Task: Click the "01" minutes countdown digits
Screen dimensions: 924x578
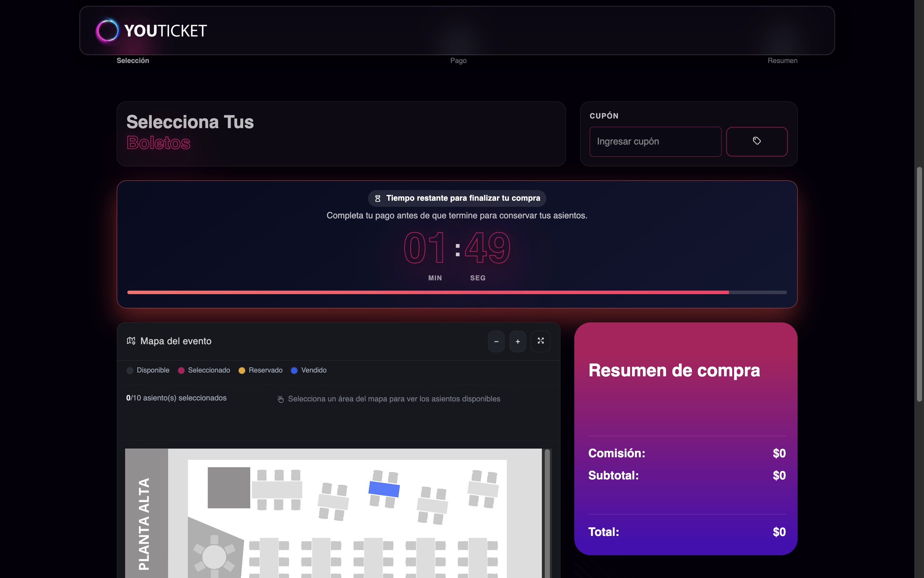Action: click(424, 248)
